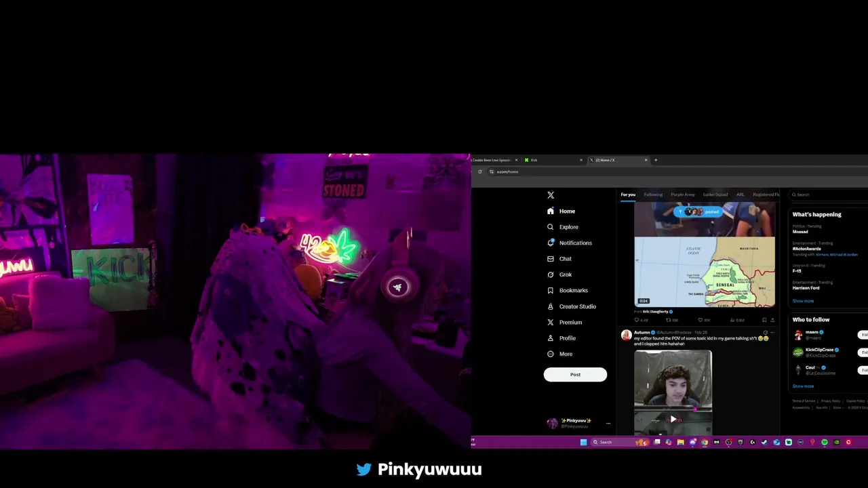Switch to the Kick browser tab
The width and height of the screenshot is (868, 488).
(553, 160)
